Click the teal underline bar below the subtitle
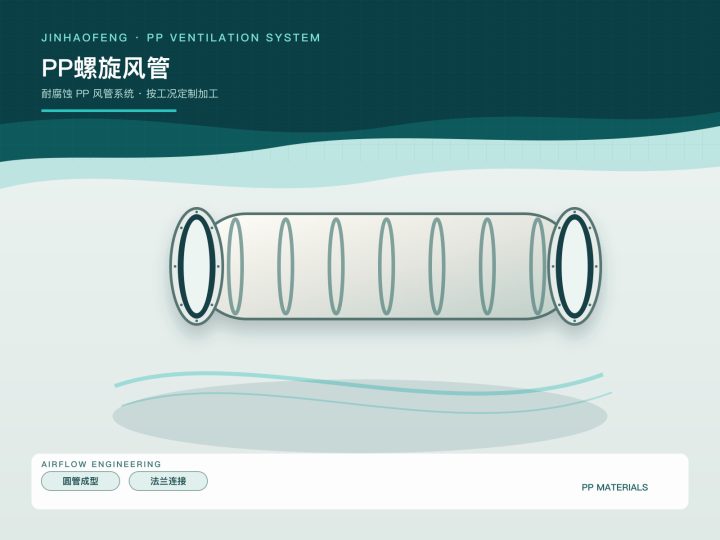The width and height of the screenshot is (720, 540). (109, 110)
